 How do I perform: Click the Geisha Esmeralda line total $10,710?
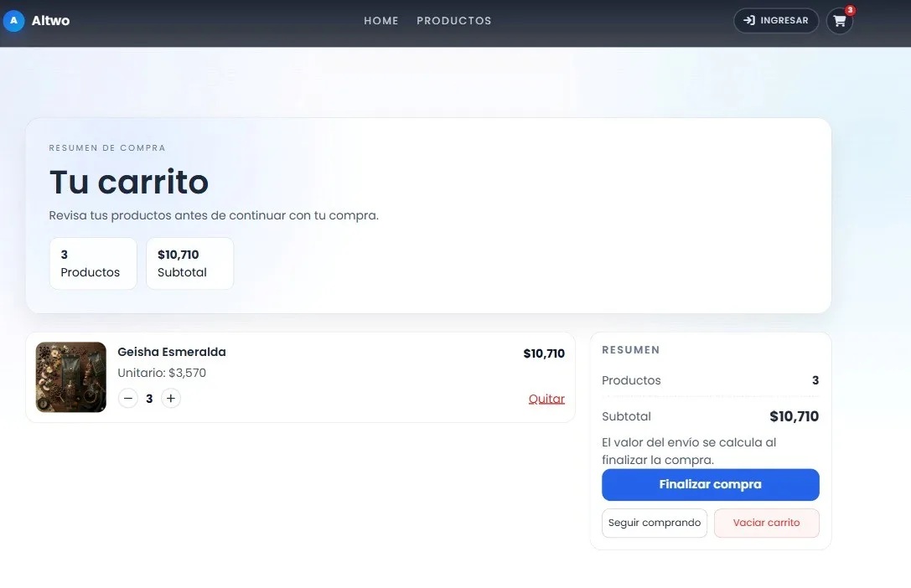544,353
